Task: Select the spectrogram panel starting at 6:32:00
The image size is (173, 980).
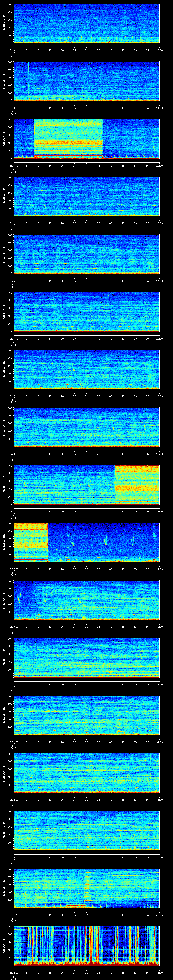Action: (x=86, y=773)
